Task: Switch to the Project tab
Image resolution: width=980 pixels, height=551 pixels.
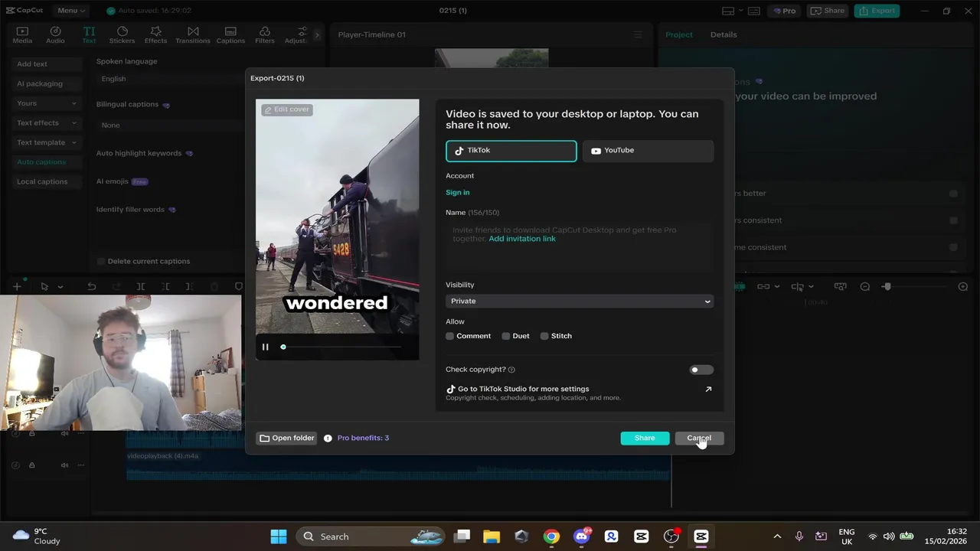Action: point(678,34)
